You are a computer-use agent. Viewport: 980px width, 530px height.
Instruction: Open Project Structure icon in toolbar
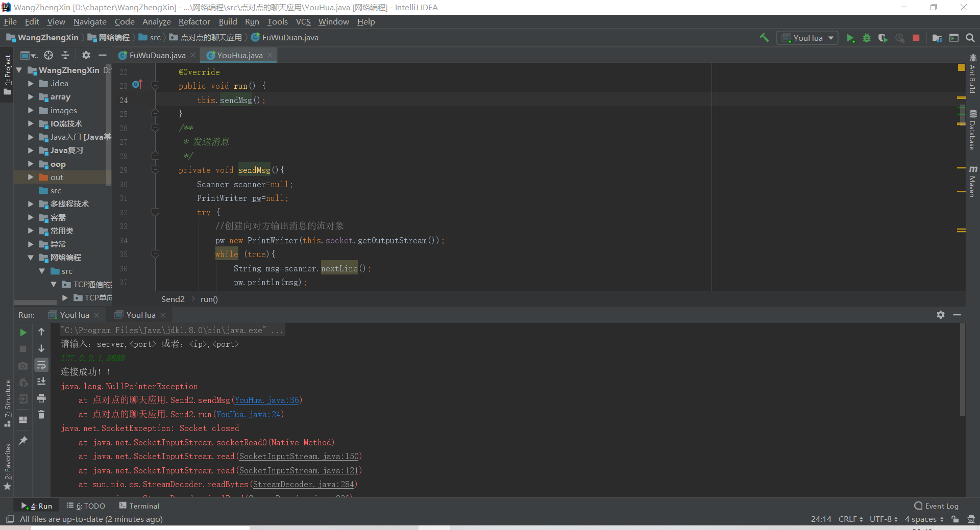(937, 38)
